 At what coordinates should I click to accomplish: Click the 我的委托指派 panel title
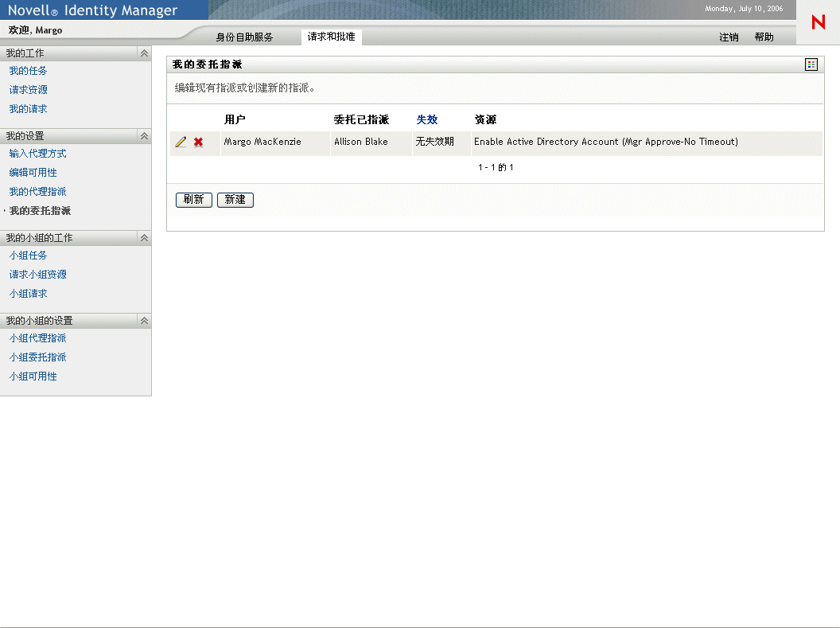(x=208, y=64)
